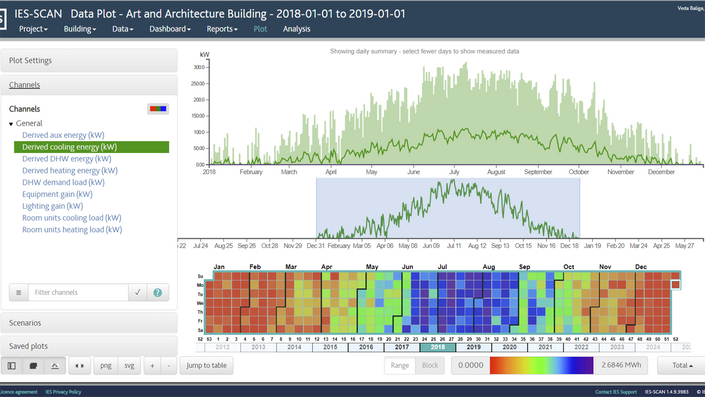705x397 pixels.
Task: Open the Reports dropdown menu
Action: coord(222,29)
